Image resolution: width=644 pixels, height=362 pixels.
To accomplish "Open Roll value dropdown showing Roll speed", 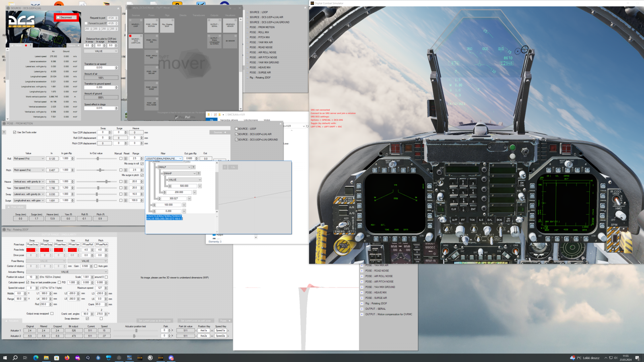I will click(x=29, y=158).
